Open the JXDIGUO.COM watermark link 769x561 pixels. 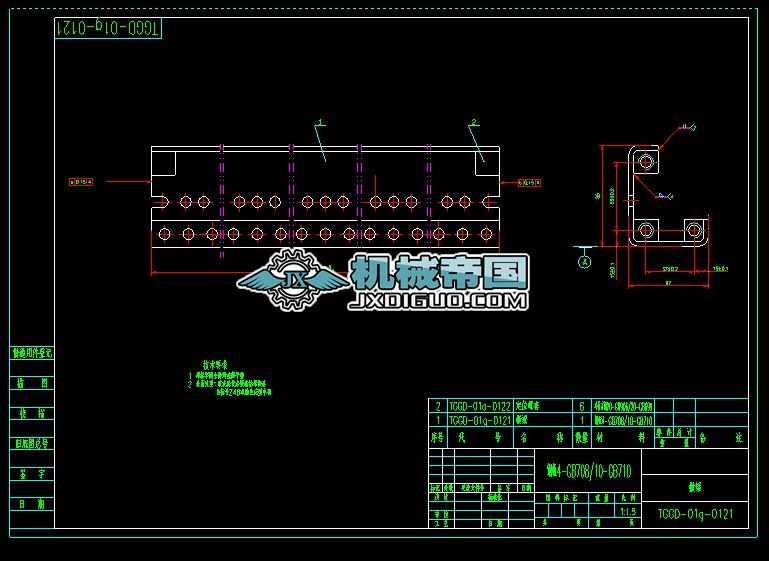point(437,302)
